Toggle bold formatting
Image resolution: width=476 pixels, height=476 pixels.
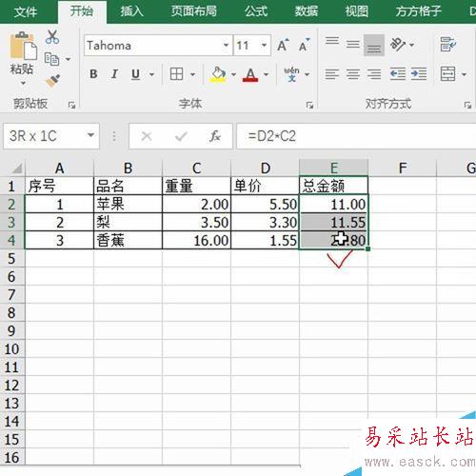pyautogui.click(x=93, y=74)
